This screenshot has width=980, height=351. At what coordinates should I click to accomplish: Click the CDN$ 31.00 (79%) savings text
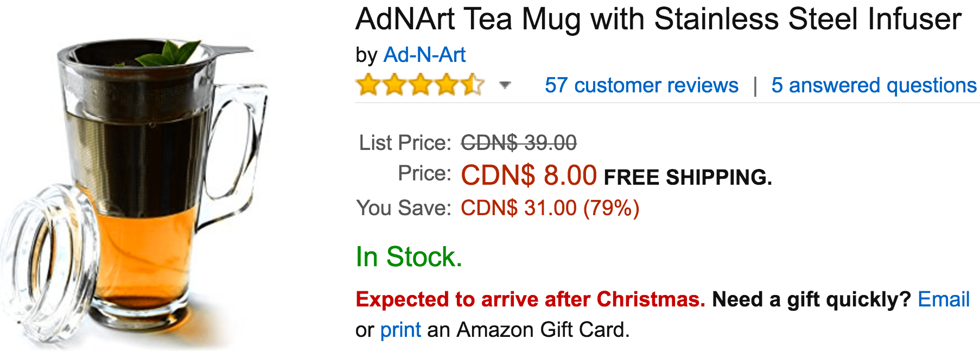point(550,208)
